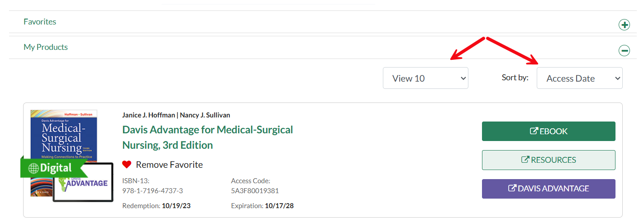Click the globe icon on the Digital badge
This screenshot has height=224, width=644.
click(33, 168)
